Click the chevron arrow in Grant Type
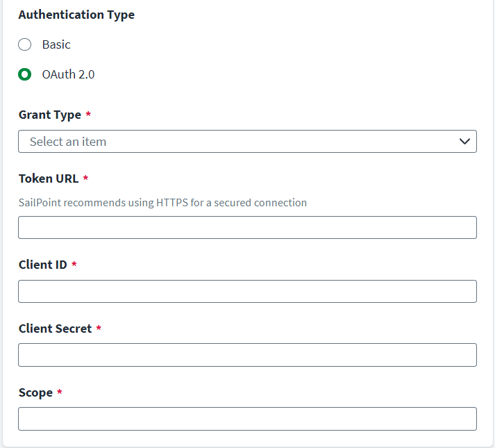This screenshot has height=448, width=495. [x=465, y=141]
